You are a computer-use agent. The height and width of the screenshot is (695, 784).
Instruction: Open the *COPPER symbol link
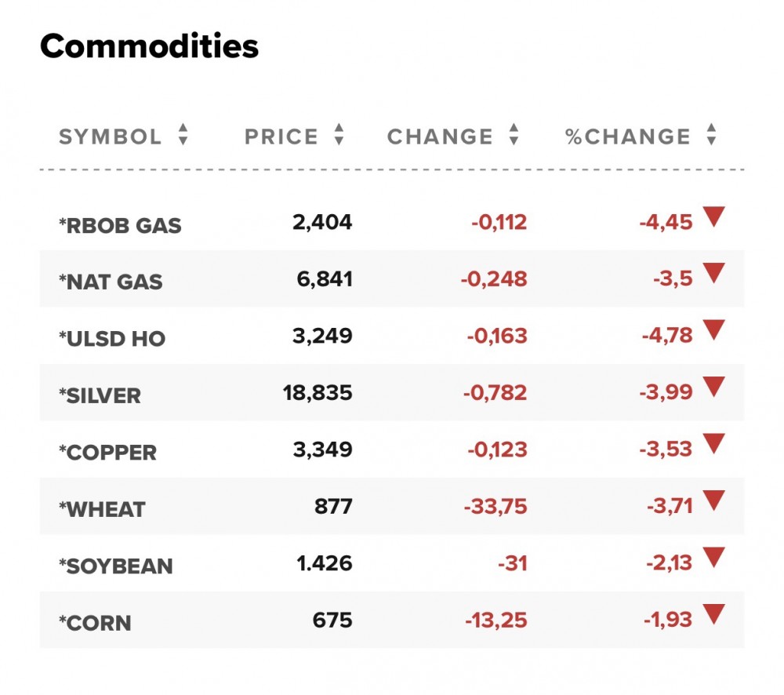(107, 453)
